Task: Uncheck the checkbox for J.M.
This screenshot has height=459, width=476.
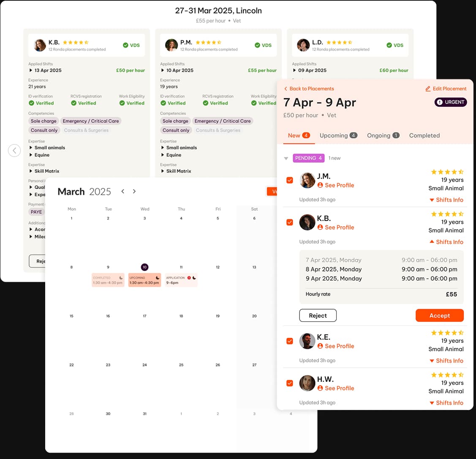Action: tap(290, 180)
